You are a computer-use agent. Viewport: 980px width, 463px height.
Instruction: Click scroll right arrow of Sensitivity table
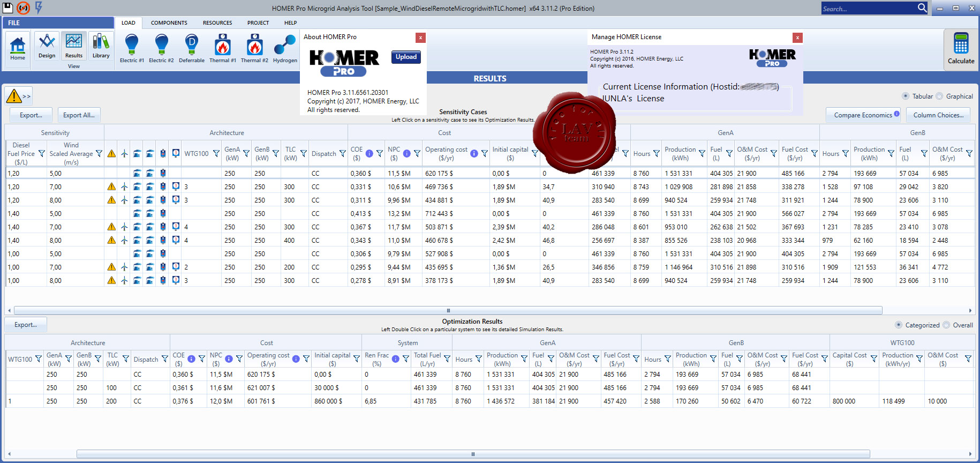(970, 310)
